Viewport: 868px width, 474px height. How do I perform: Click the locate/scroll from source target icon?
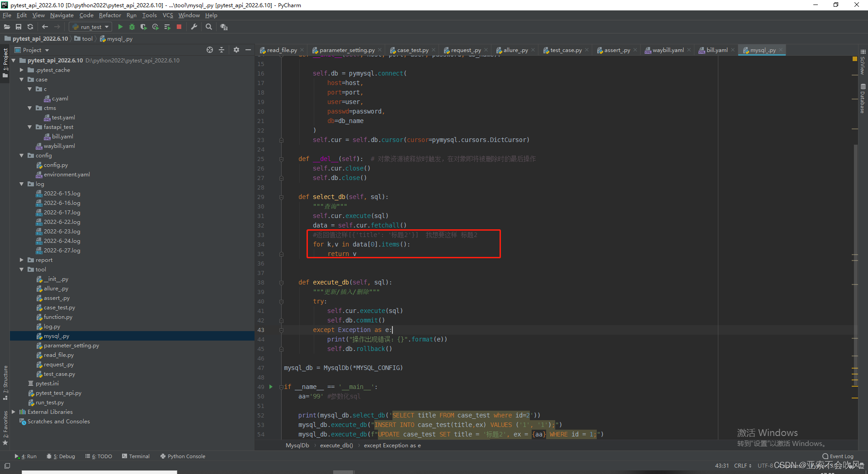(210, 50)
